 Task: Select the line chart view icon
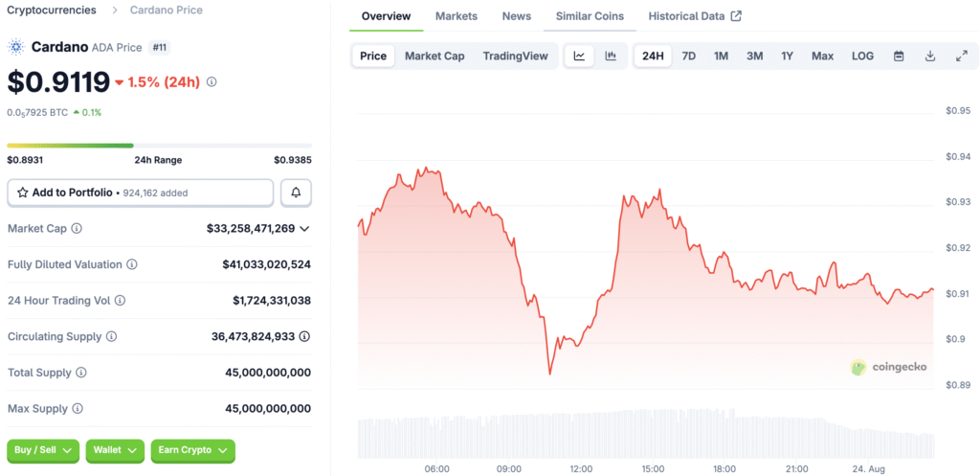(x=579, y=56)
